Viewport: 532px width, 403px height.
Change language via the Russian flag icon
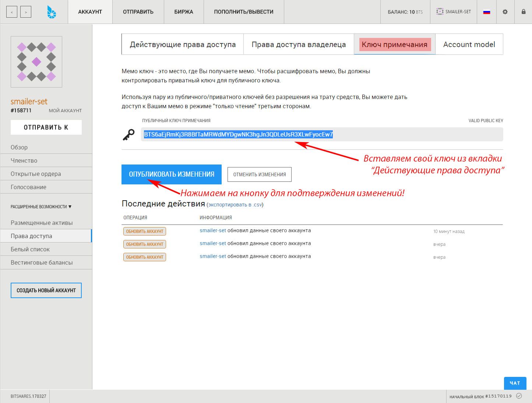pos(487,12)
